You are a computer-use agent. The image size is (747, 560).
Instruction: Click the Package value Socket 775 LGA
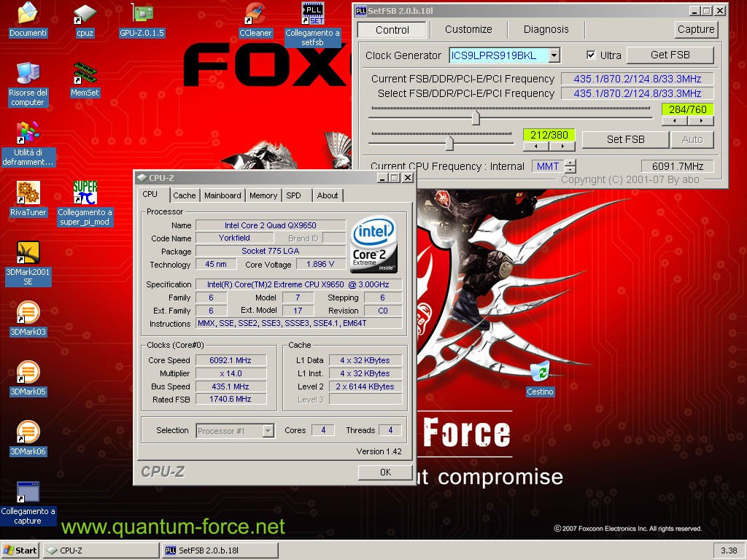(270, 251)
